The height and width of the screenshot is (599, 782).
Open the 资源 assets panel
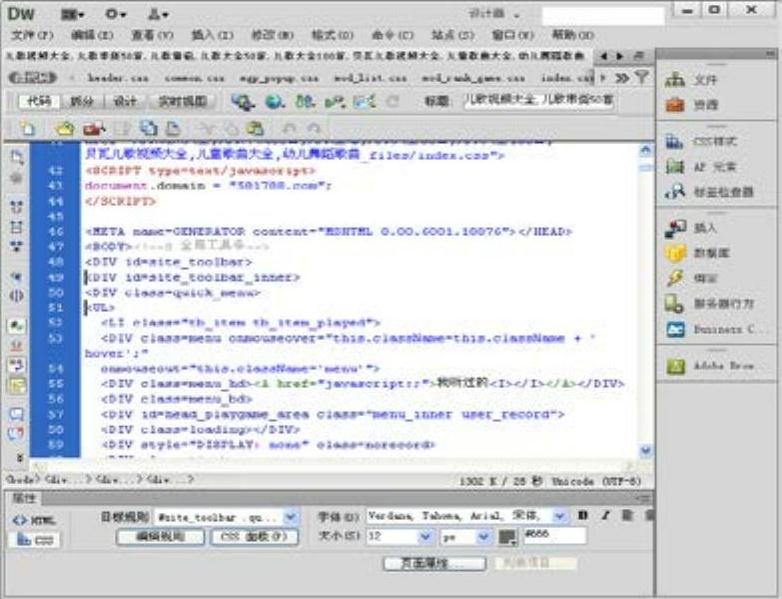(x=692, y=104)
